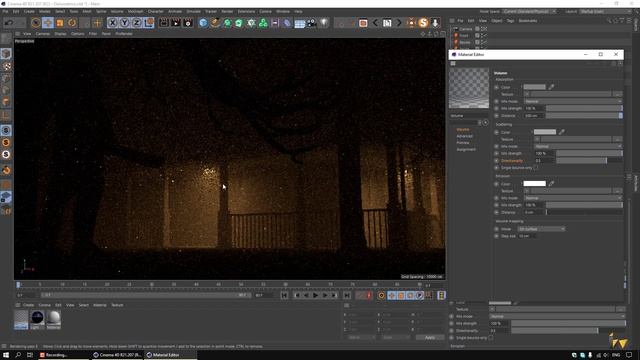Click the Directionality slider in Material Editor

click(589, 160)
